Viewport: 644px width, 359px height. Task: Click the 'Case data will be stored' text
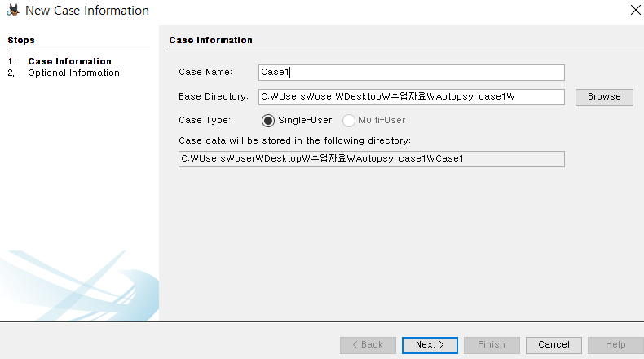tap(294, 140)
